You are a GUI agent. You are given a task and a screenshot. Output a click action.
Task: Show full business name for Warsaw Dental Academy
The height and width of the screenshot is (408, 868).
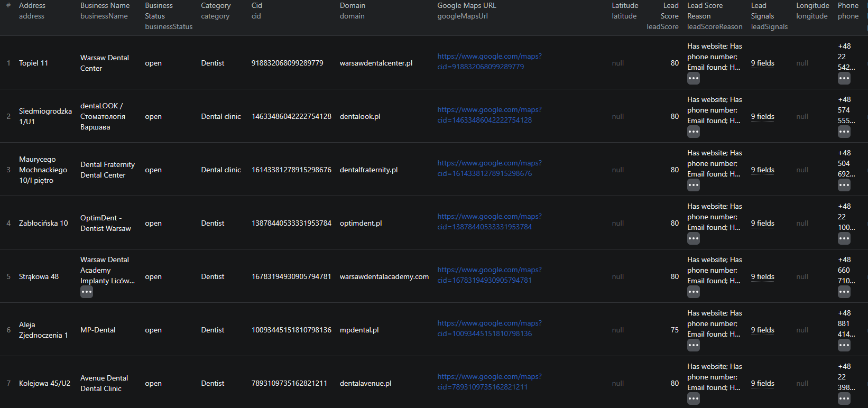coord(86,292)
